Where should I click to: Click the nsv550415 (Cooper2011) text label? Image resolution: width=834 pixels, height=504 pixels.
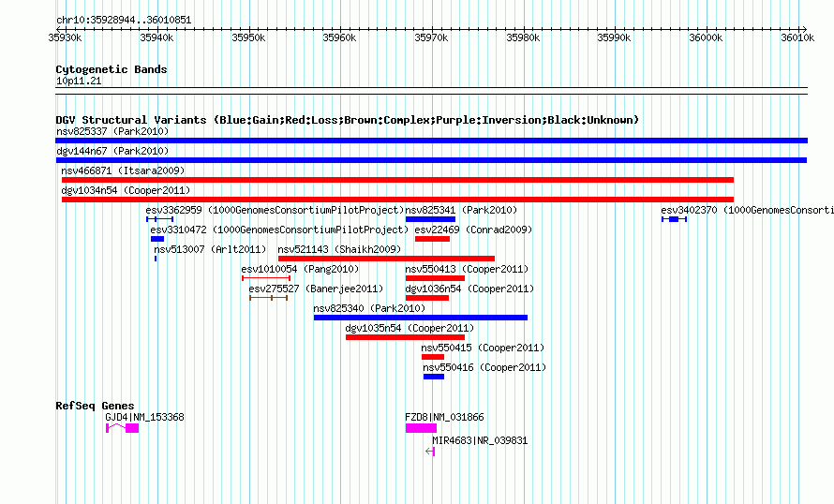point(483,348)
